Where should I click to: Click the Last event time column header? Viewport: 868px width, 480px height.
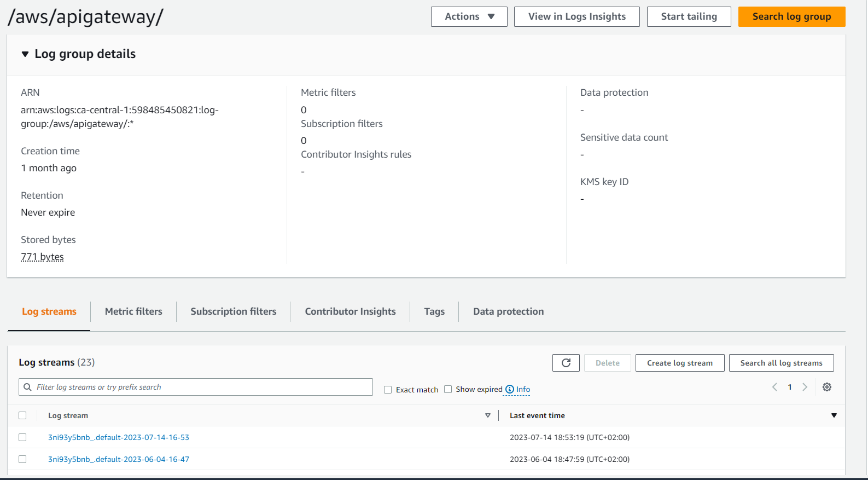[x=537, y=415]
